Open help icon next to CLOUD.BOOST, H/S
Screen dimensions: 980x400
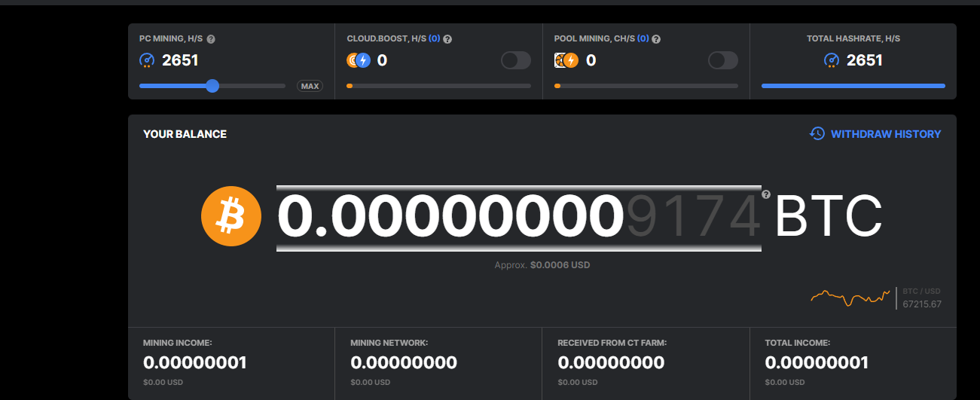pos(447,39)
